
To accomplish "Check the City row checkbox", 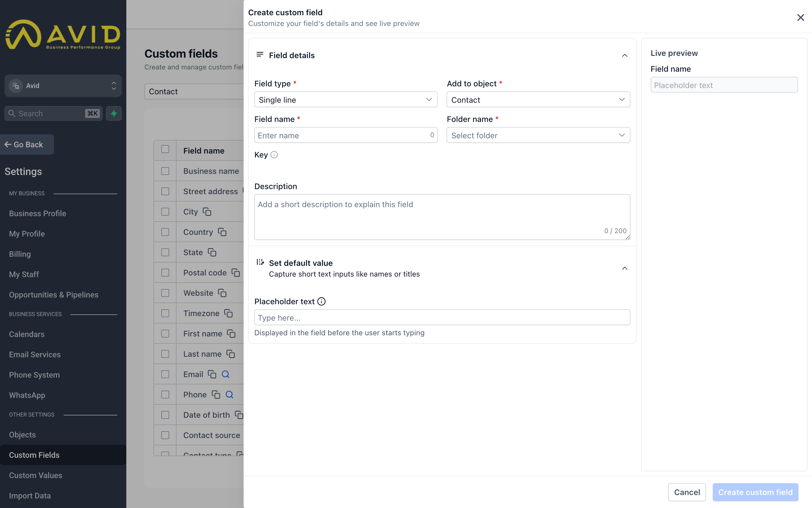I will coord(165,212).
